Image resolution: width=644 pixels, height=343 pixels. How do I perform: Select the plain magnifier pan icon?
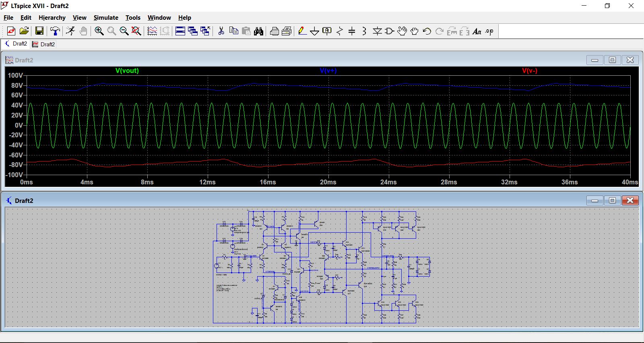click(111, 31)
